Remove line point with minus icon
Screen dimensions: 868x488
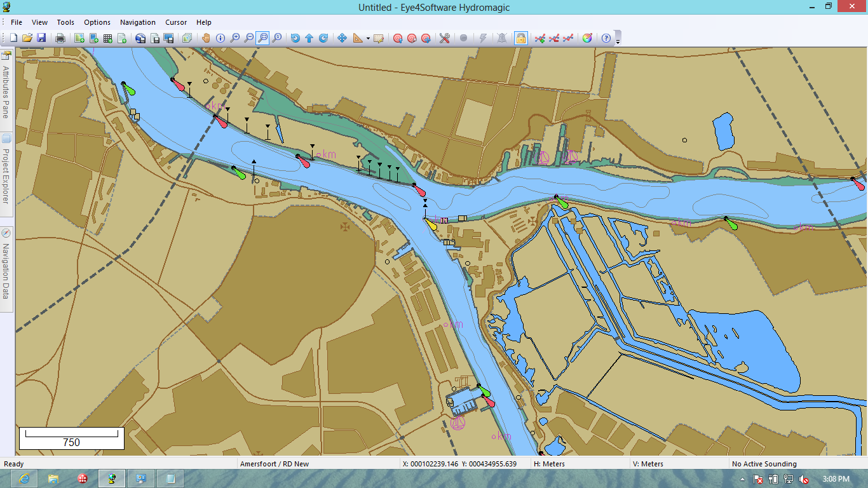(x=554, y=38)
